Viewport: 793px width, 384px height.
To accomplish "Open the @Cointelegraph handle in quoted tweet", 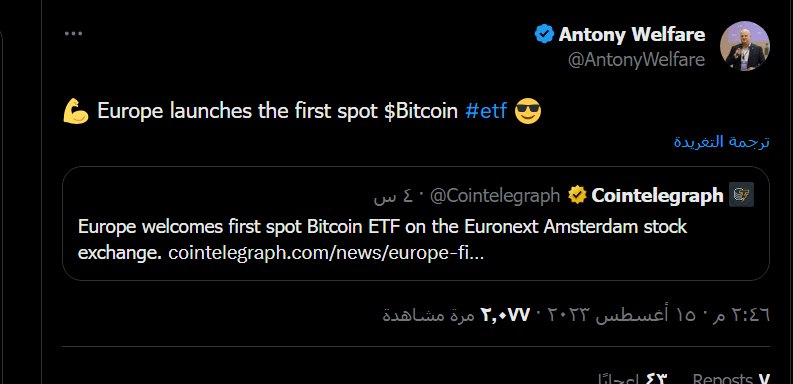I will [495, 195].
